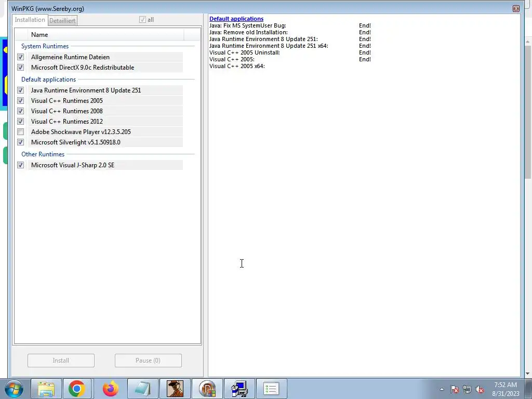Uncheck Microsoft DirectX 9.0c Redistributable checkbox
This screenshot has width=532, height=399.
21,68
